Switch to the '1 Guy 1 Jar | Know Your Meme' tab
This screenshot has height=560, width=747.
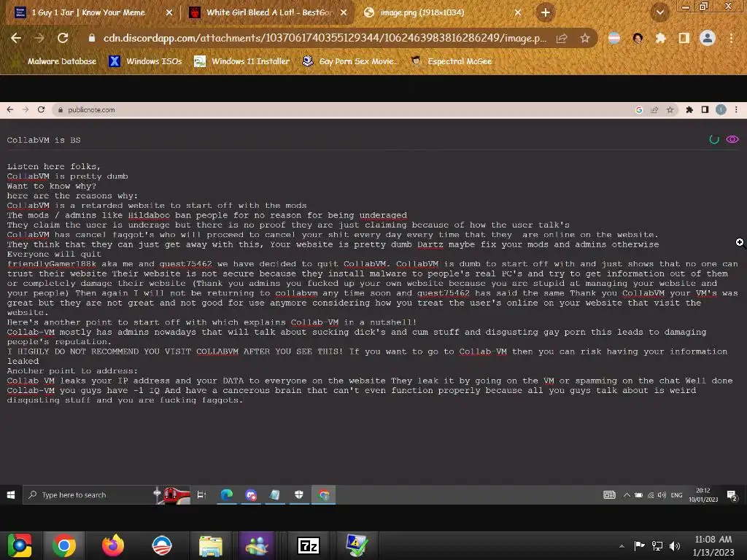[x=88, y=12]
